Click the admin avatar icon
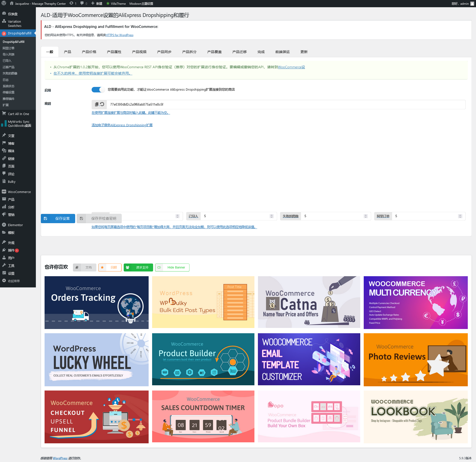This screenshot has width=476, height=462. (x=472, y=3)
